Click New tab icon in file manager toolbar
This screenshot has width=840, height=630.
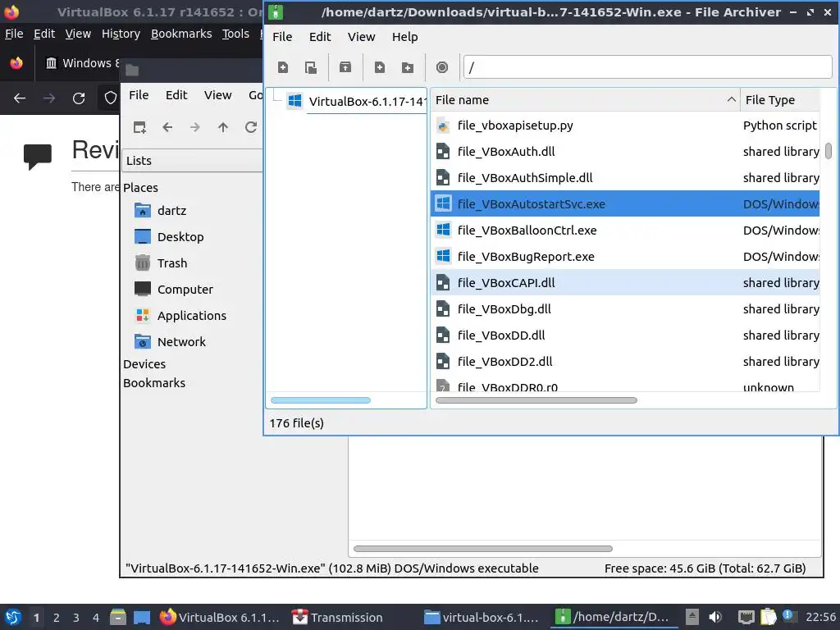[139, 127]
